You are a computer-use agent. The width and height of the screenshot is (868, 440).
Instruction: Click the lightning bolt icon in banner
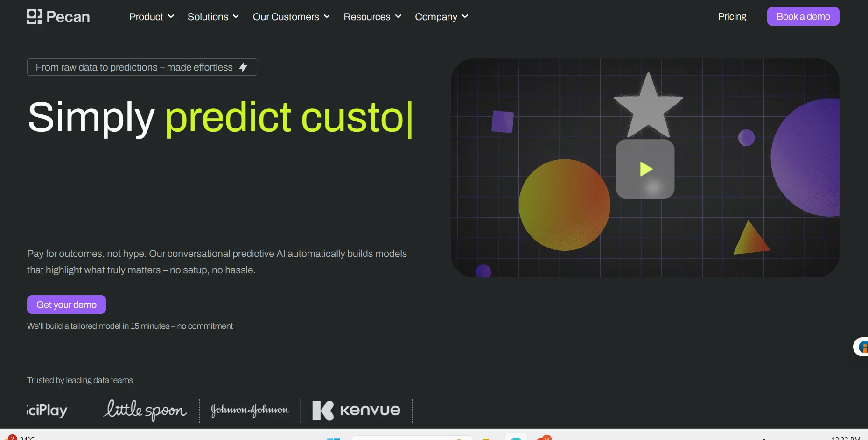click(243, 67)
